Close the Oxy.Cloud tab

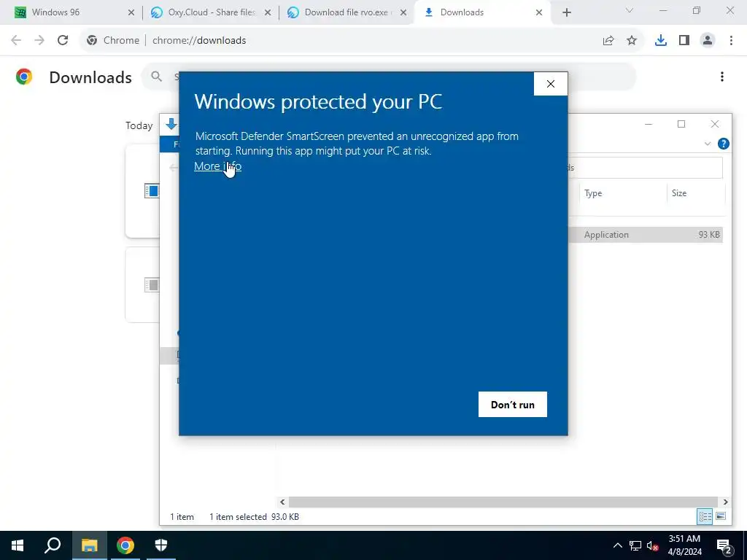[268, 12]
